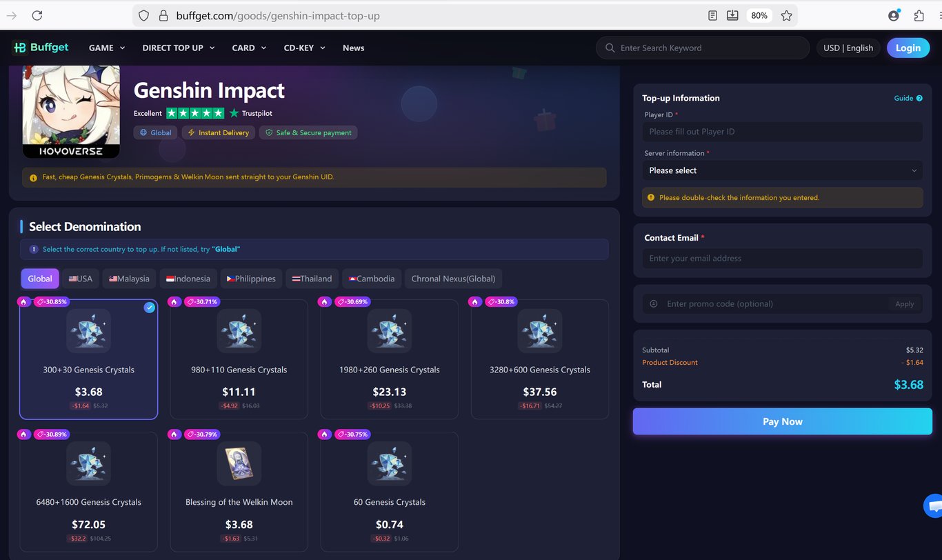Apply the promo code
The height and width of the screenshot is (560, 942).
click(x=905, y=303)
